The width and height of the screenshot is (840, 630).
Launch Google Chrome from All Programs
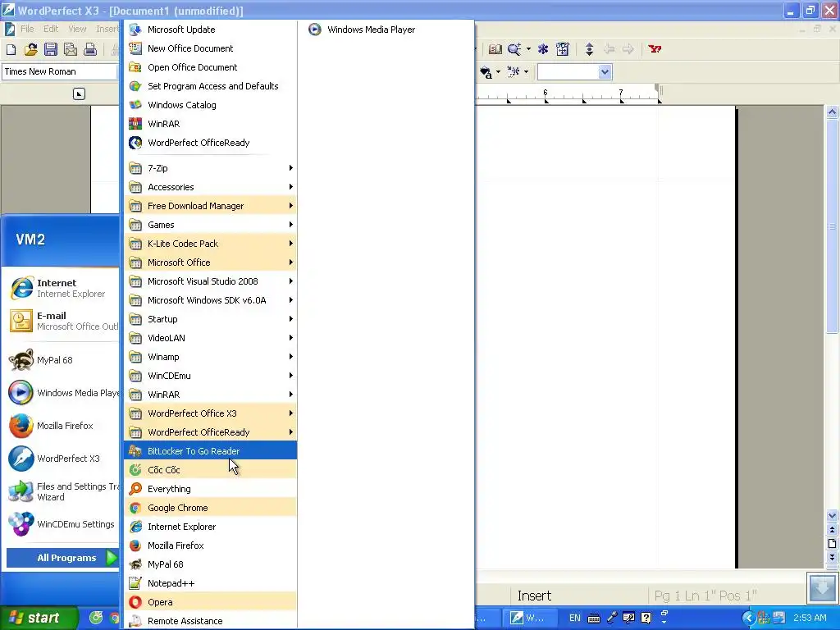point(210,508)
